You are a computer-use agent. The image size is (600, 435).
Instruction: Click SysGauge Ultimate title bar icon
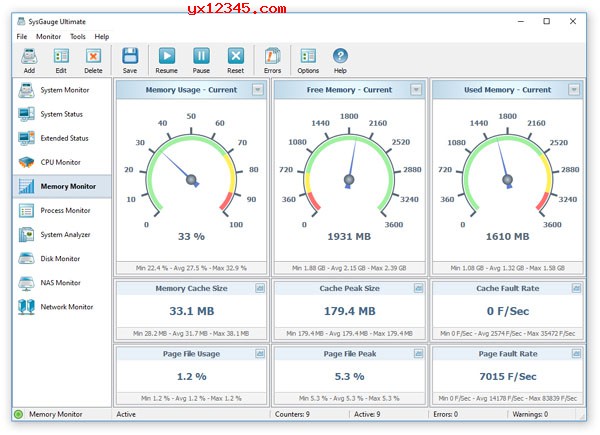tap(21, 21)
